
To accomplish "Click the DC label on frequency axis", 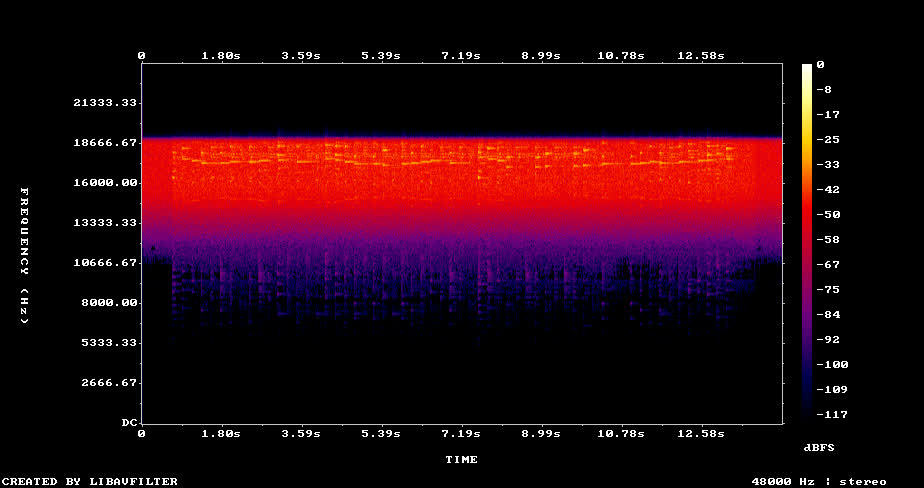I will coord(129,423).
